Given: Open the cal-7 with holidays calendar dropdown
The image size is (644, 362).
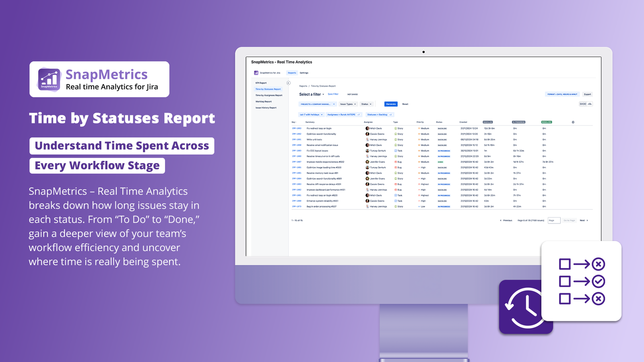Looking at the screenshot, I should pos(311,115).
